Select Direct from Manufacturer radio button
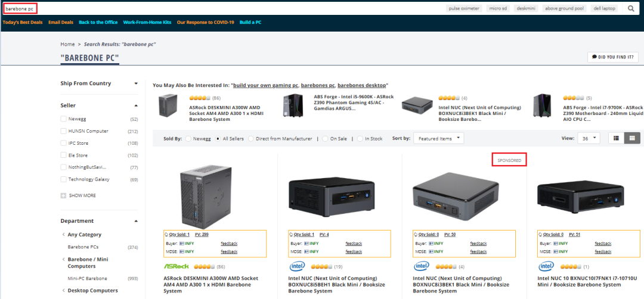Viewport: 644px width, 299px height. (x=251, y=139)
